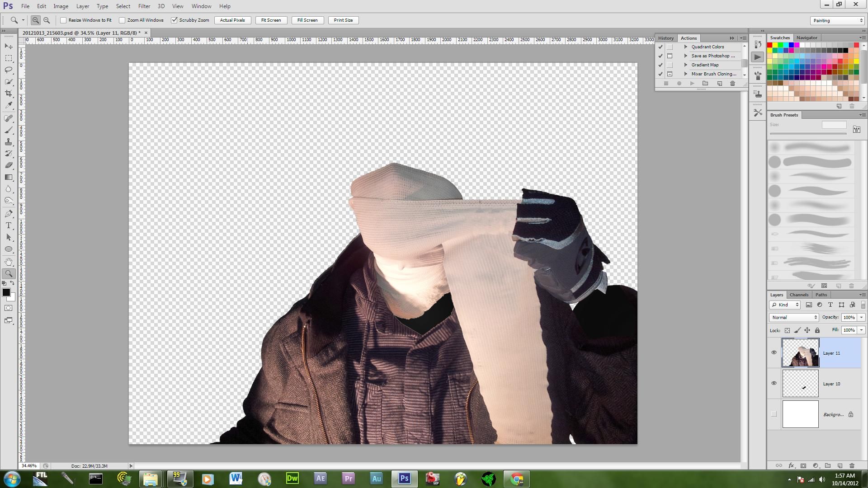Click the Create new layer icon
The height and width of the screenshot is (488, 868).
click(x=840, y=466)
